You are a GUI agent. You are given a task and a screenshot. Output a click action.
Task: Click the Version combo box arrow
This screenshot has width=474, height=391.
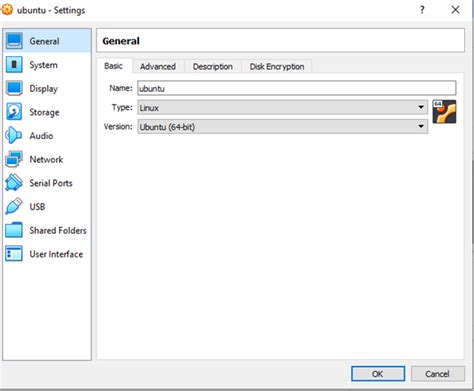421,127
